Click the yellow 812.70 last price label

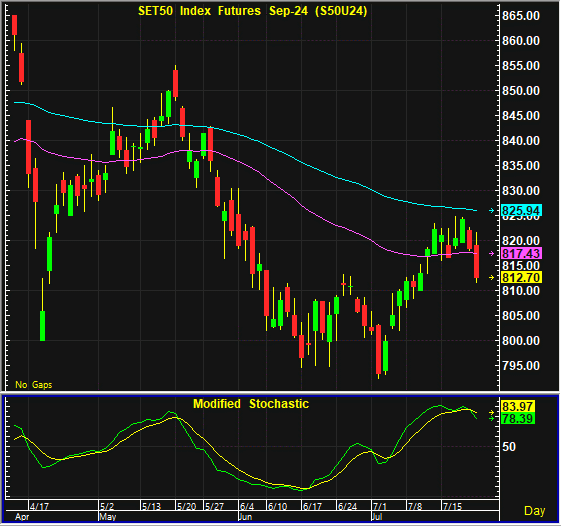(521, 277)
